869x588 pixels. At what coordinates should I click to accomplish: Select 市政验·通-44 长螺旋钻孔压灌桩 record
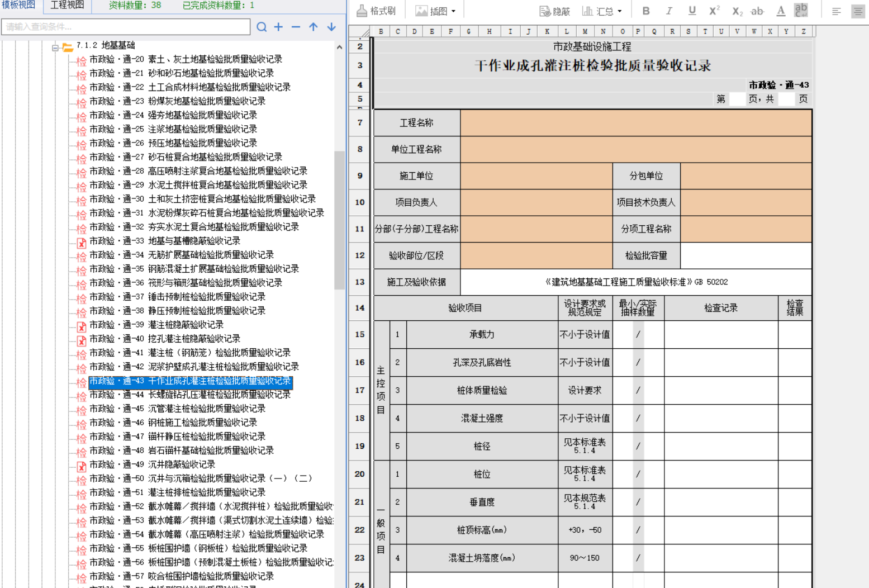(190, 395)
